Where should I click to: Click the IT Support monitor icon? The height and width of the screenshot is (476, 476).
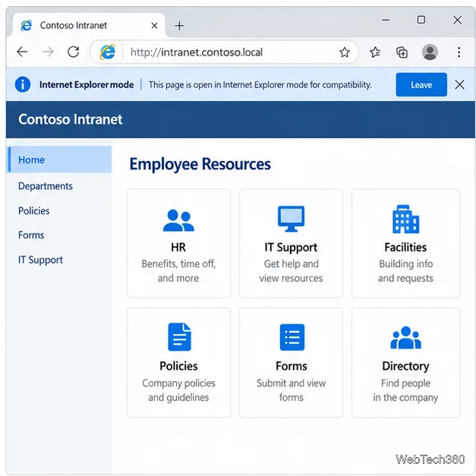291,219
